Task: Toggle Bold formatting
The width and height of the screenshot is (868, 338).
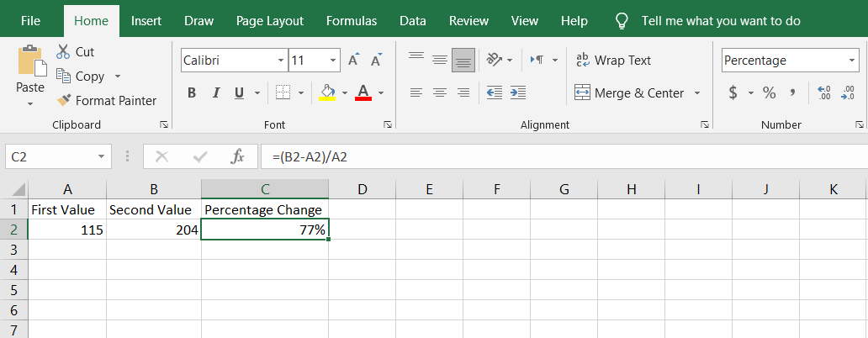Action: [x=192, y=92]
